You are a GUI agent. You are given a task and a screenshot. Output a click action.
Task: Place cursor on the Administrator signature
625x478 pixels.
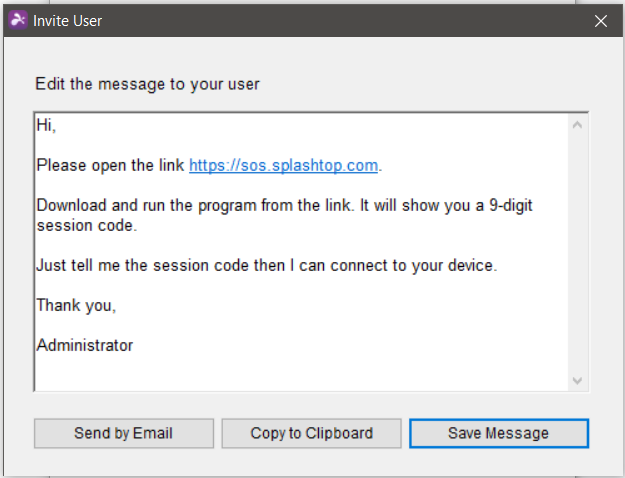tap(85, 345)
